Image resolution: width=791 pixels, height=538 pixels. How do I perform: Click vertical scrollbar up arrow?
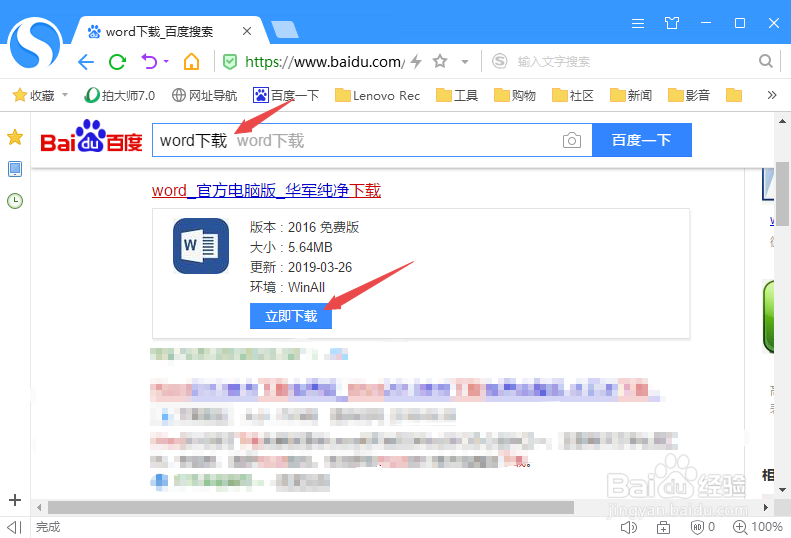click(x=782, y=121)
